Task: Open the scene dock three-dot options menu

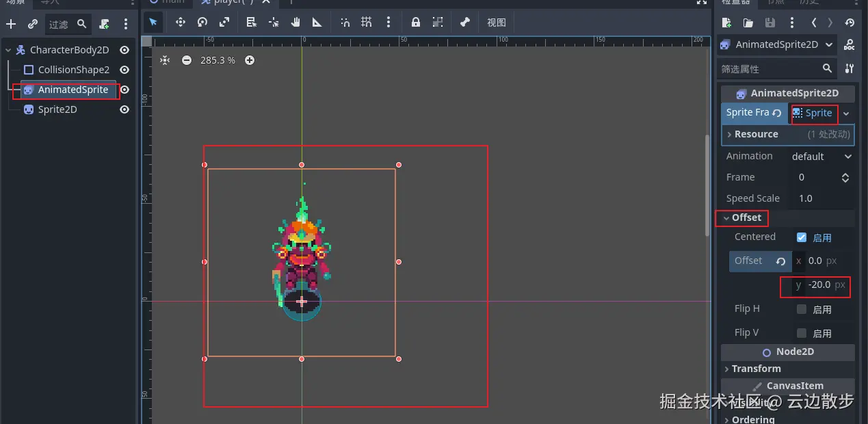Action: [x=126, y=24]
